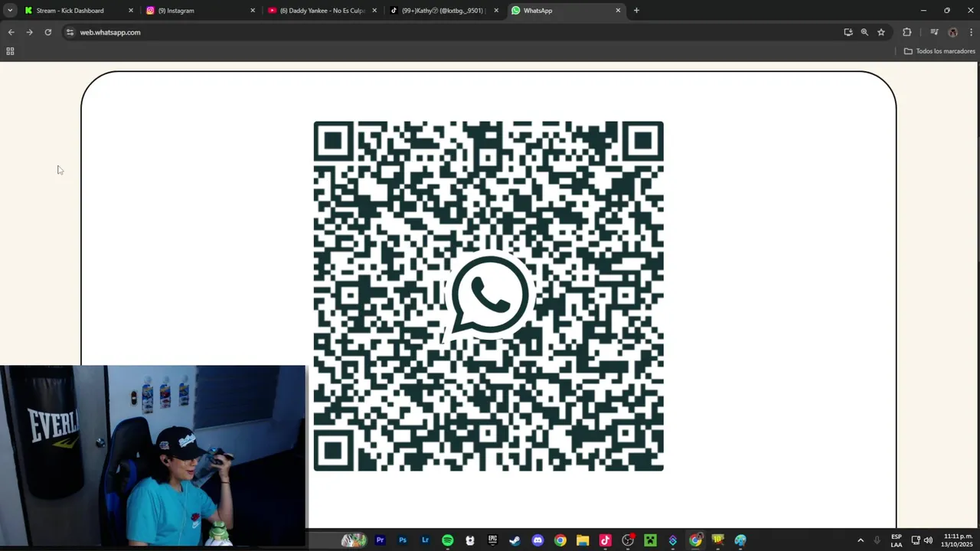Open the Todos los marcadores folder
This screenshot has width=980, height=551.
coord(939,51)
